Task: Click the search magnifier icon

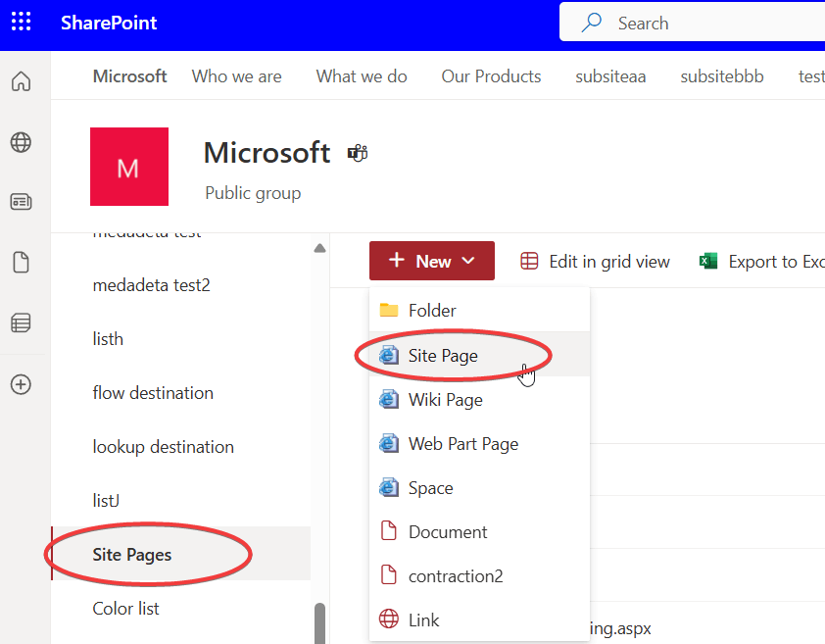Action: [x=592, y=23]
